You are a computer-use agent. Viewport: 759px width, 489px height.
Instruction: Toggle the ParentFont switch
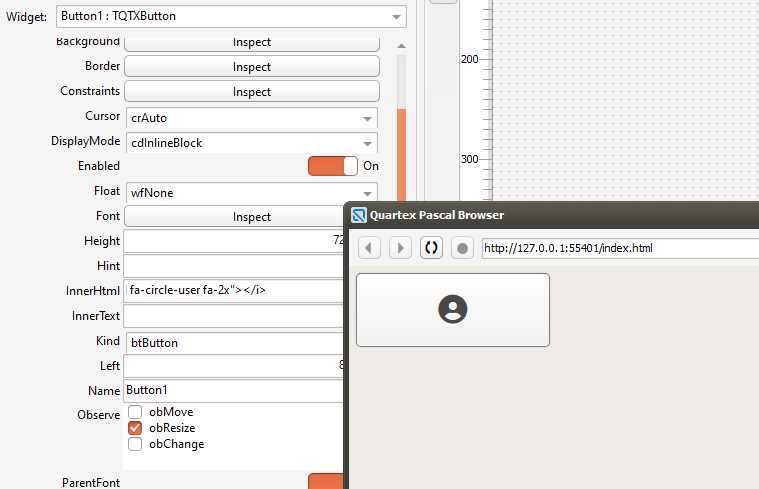point(326,482)
